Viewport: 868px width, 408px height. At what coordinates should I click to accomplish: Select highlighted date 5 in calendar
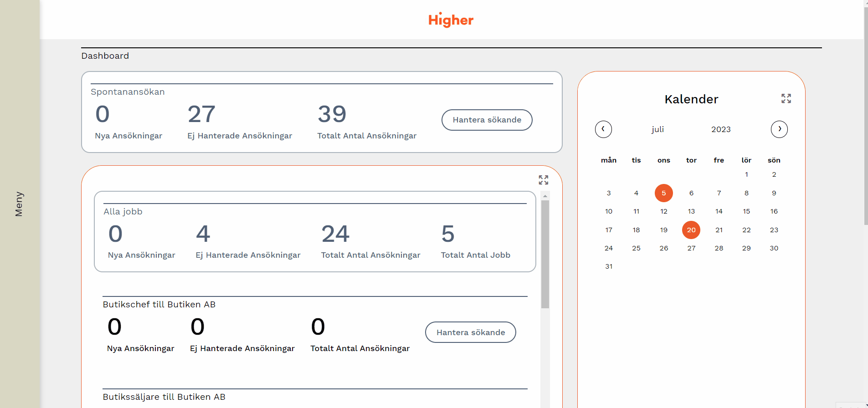point(663,193)
